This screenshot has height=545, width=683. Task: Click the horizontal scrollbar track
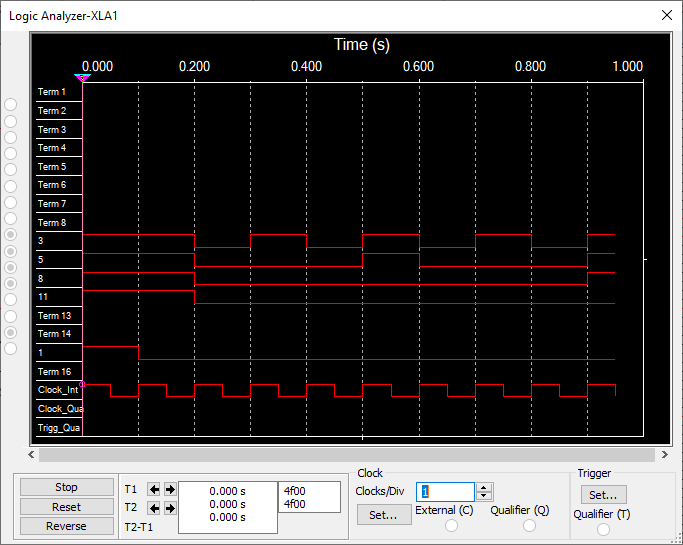coord(347,455)
